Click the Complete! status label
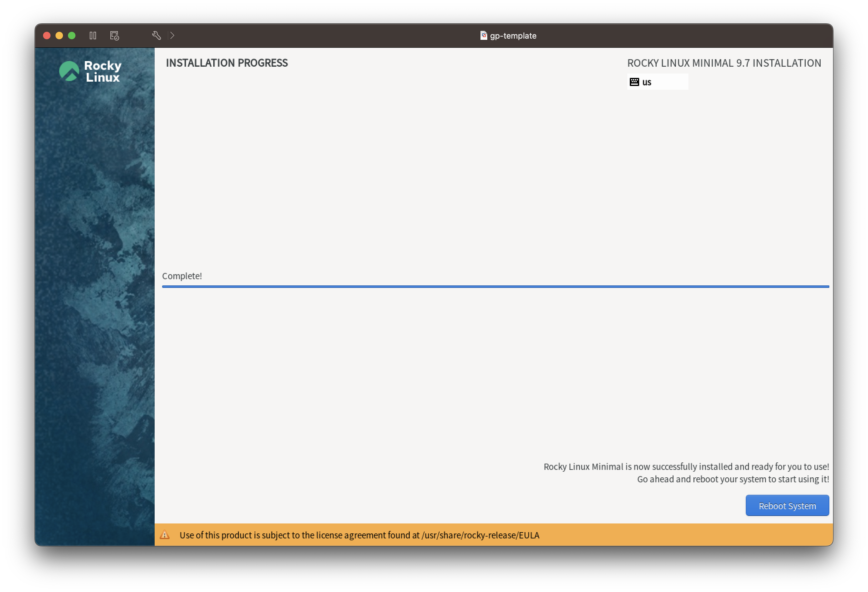 coord(182,276)
